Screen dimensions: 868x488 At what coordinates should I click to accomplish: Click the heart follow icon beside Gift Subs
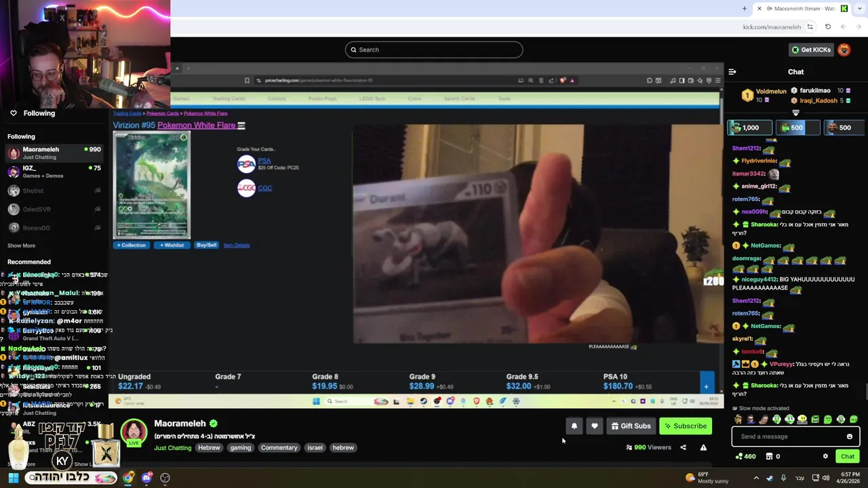(x=595, y=426)
